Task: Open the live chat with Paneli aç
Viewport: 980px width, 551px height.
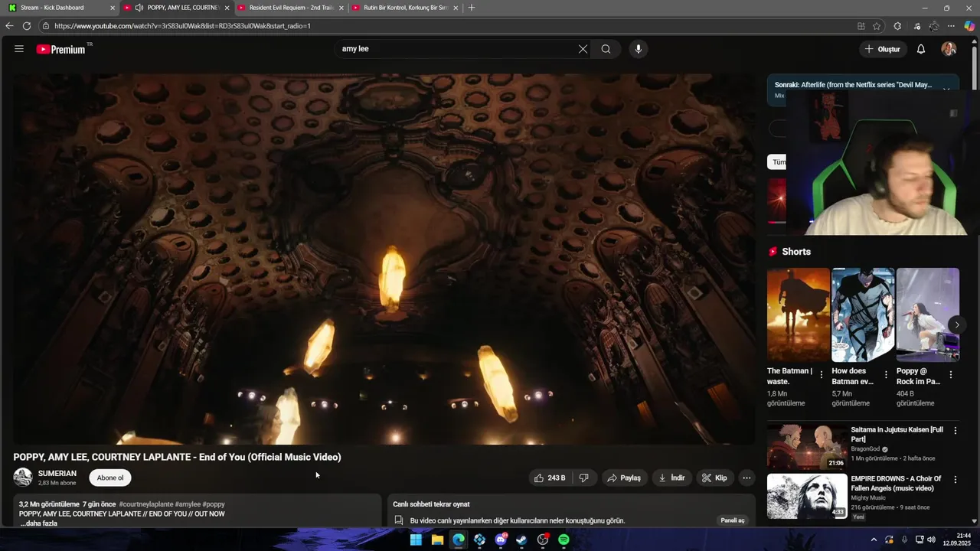Action: [x=733, y=520]
